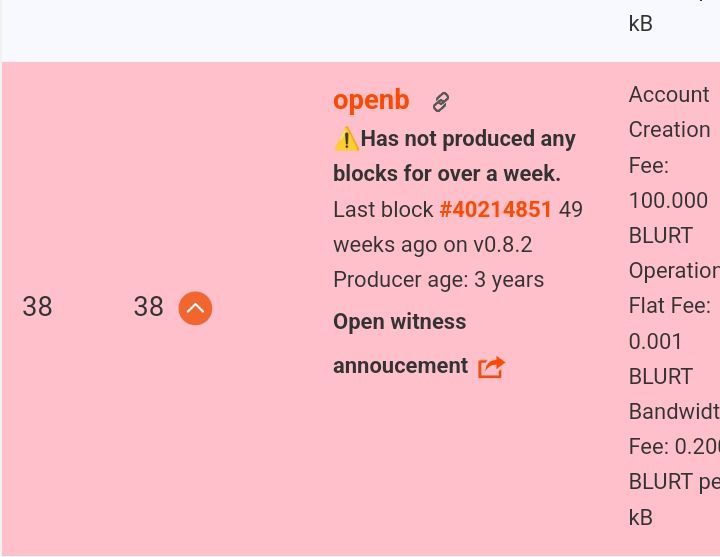720x557 pixels.
Task: Click the 0.001 flat fee value
Action: pyautogui.click(x=655, y=341)
